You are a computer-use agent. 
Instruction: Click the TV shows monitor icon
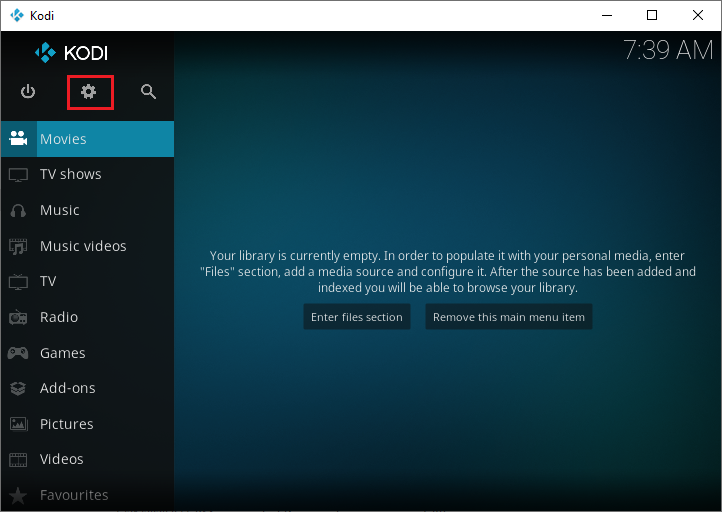point(18,175)
